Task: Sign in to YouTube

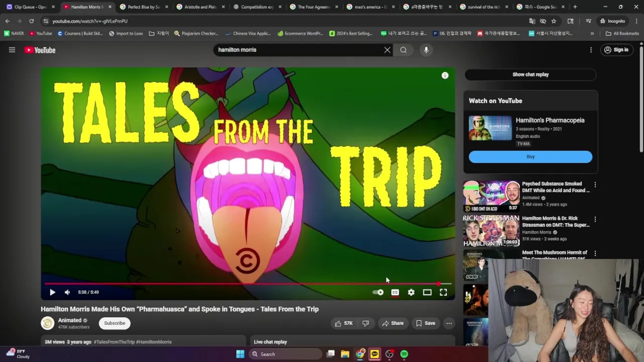Action: pyautogui.click(x=616, y=50)
